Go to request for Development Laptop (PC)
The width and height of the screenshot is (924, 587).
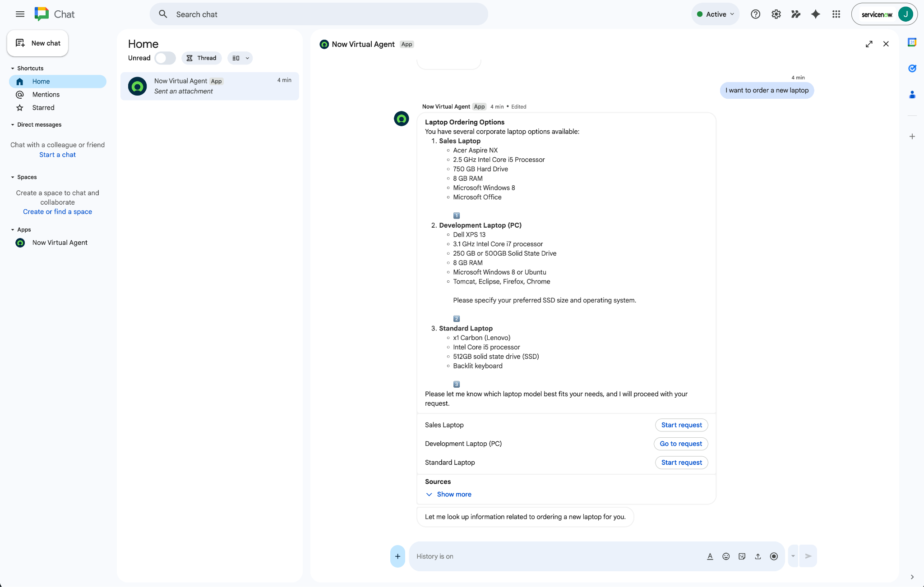[x=681, y=444]
